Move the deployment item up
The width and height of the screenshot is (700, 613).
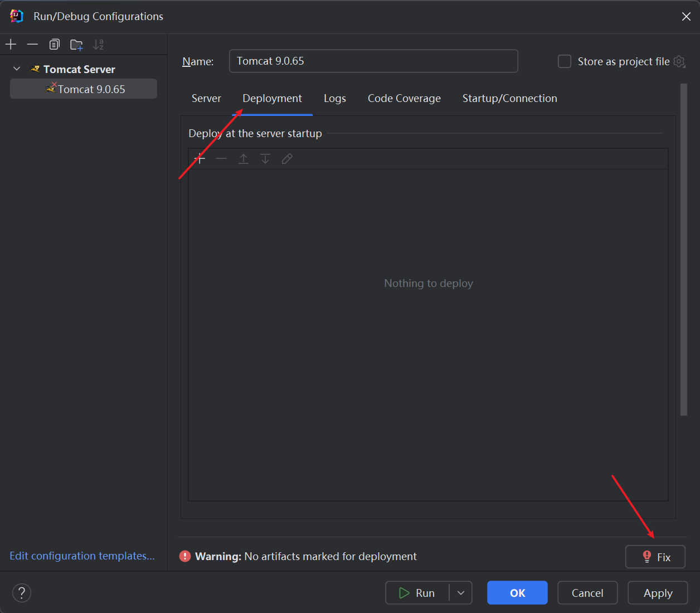click(x=244, y=159)
